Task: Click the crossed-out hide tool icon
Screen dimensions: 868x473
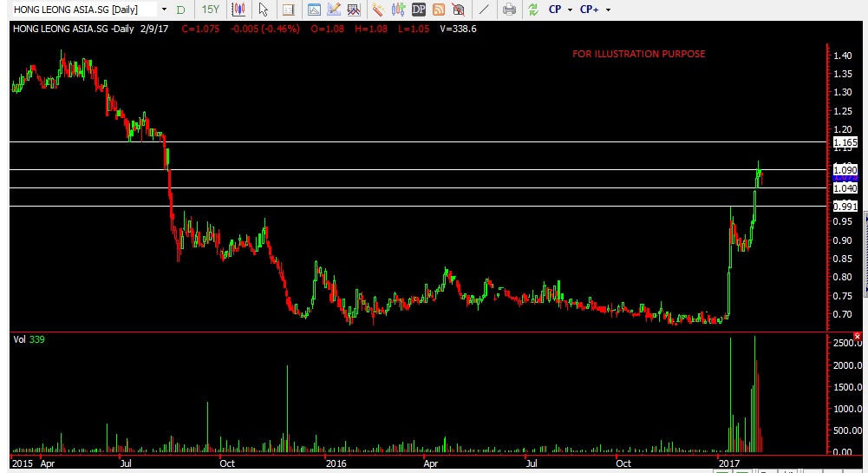Action: [459, 10]
